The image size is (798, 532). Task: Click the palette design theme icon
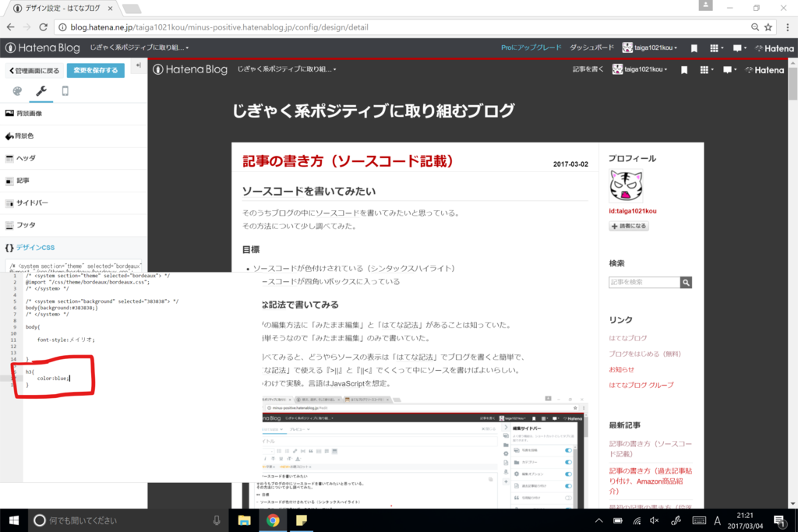(x=17, y=90)
